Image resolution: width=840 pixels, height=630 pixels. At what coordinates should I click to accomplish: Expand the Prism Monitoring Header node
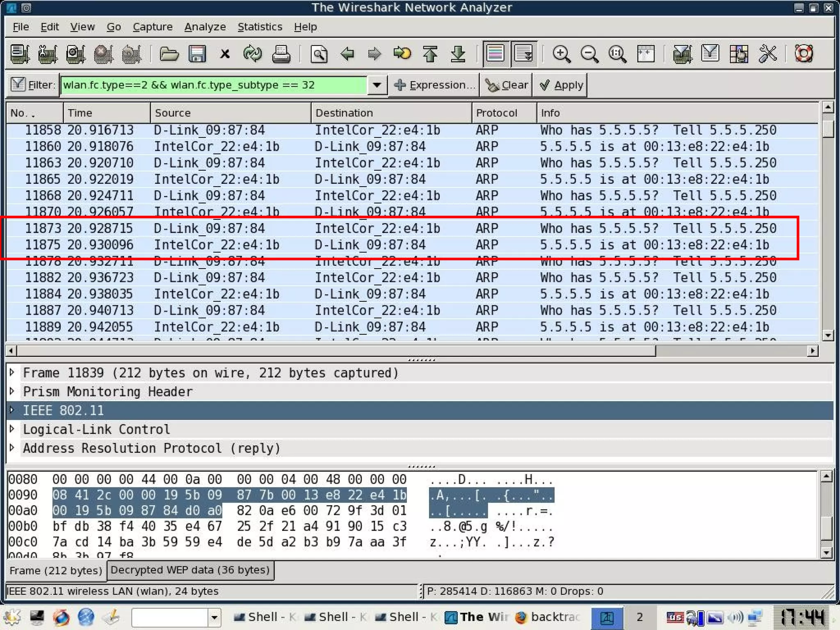[12, 391]
